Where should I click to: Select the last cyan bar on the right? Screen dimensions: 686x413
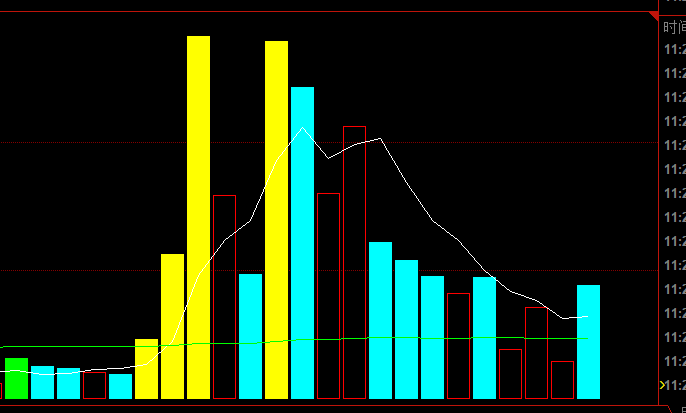click(x=589, y=341)
